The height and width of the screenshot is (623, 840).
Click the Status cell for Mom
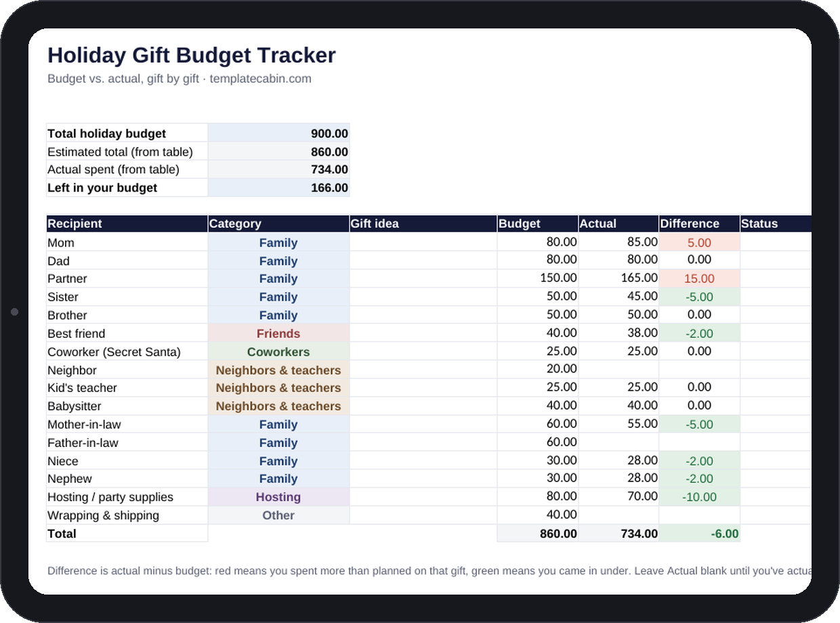pos(776,242)
